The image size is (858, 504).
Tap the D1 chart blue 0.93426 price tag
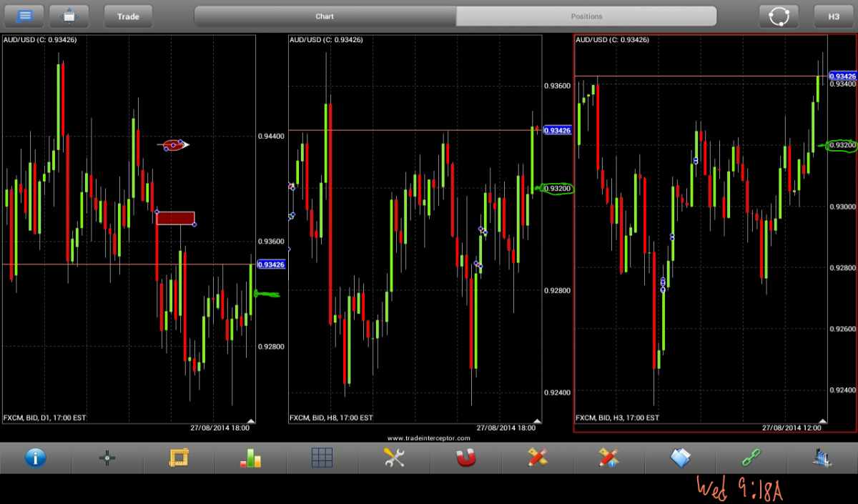click(271, 265)
